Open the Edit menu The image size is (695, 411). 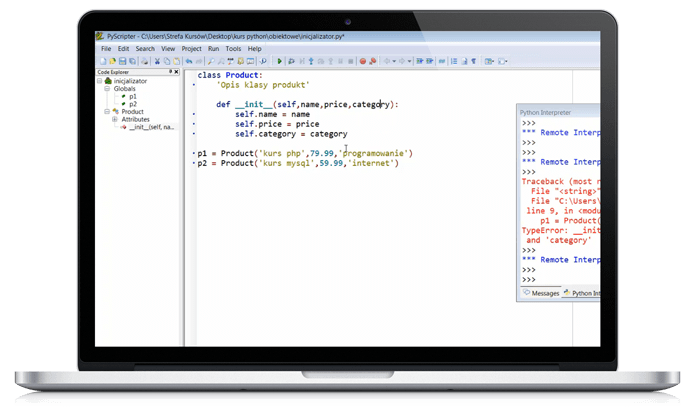tap(123, 49)
